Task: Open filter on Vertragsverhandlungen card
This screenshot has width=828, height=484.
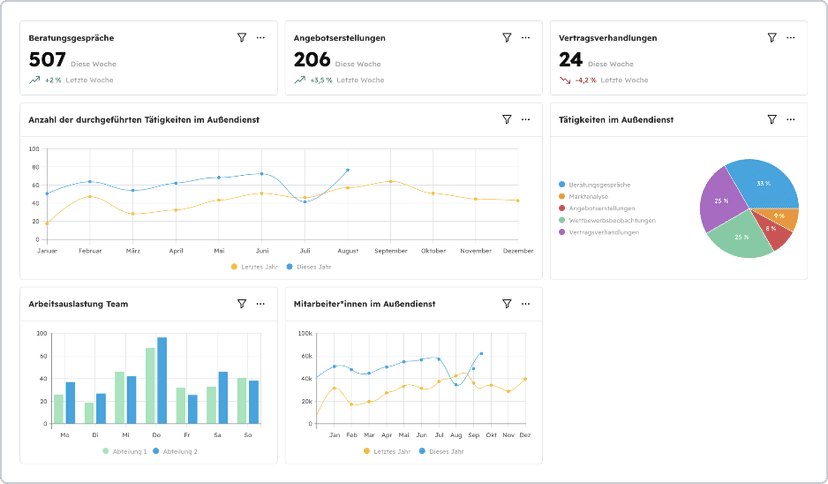Action: coord(772,37)
